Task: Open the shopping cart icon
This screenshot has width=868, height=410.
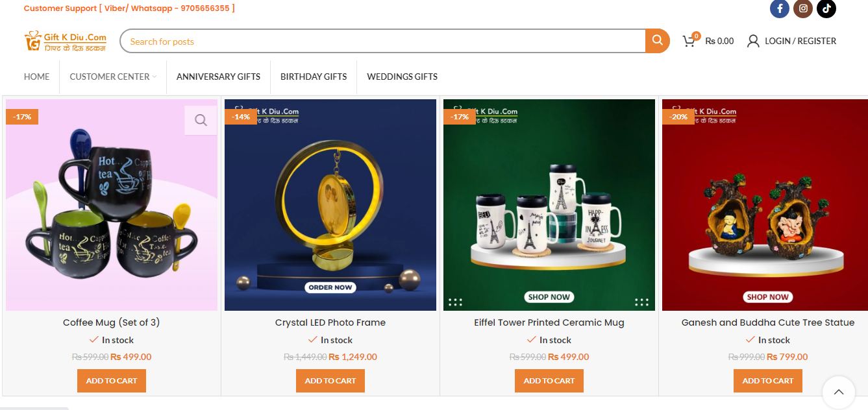Action: coord(689,41)
